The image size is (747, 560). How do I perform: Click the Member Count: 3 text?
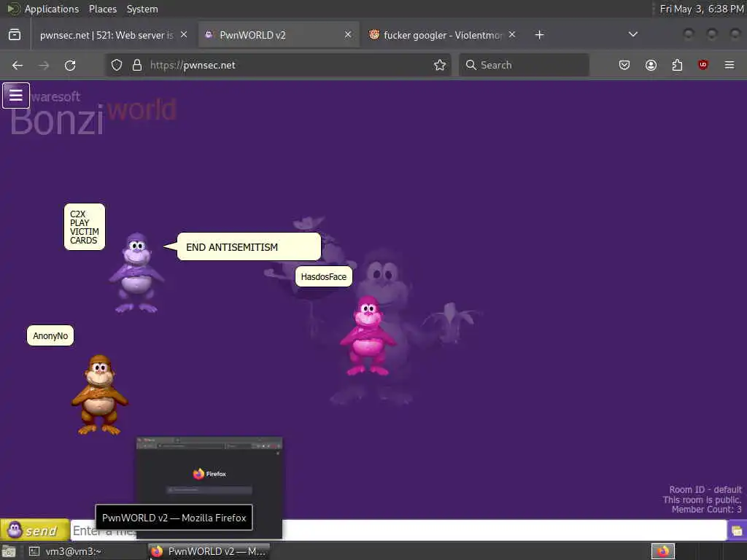[x=706, y=510]
